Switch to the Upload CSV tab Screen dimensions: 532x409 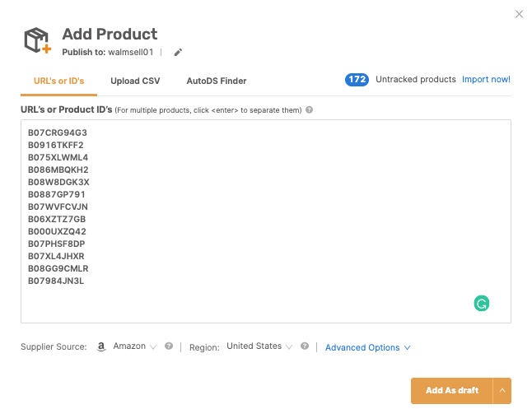pos(135,81)
